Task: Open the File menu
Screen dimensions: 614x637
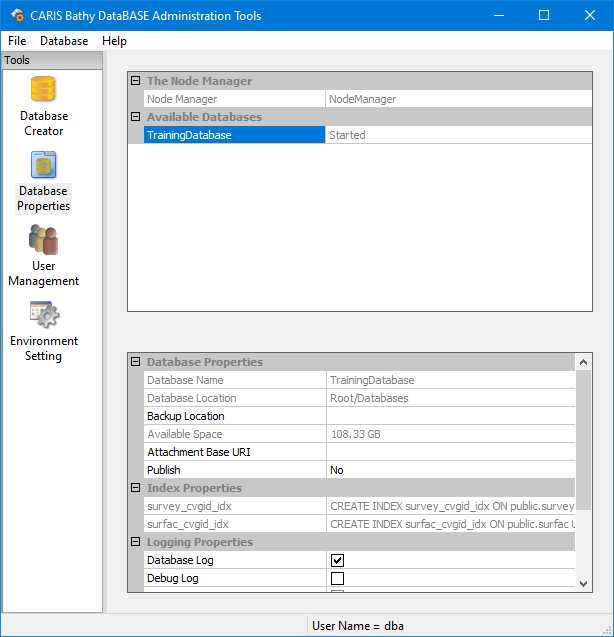Action: coord(16,41)
